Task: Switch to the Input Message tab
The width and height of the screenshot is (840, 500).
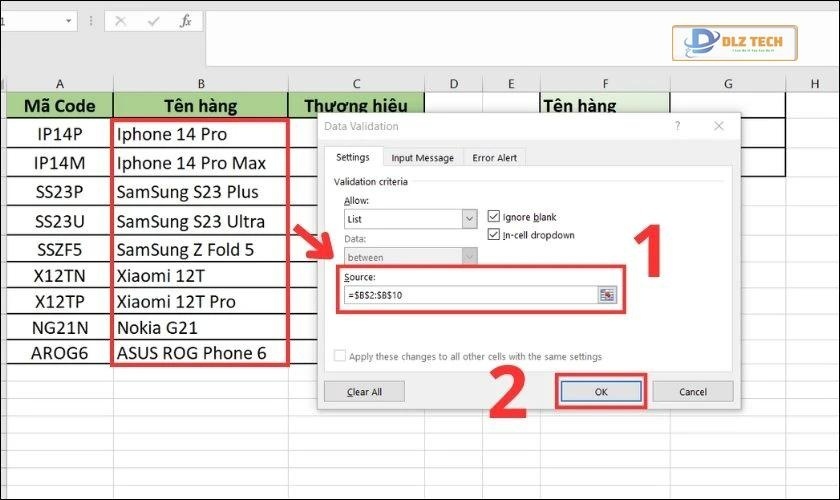Action: (x=422, y=158)
